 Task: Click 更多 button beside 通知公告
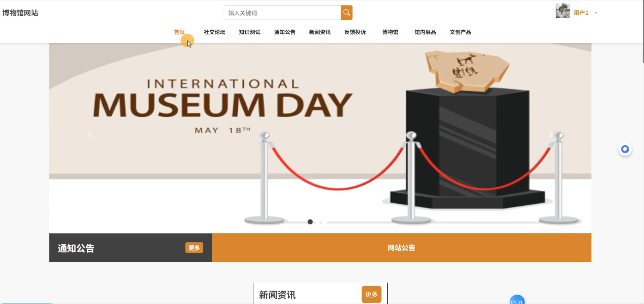pos(194,248)
